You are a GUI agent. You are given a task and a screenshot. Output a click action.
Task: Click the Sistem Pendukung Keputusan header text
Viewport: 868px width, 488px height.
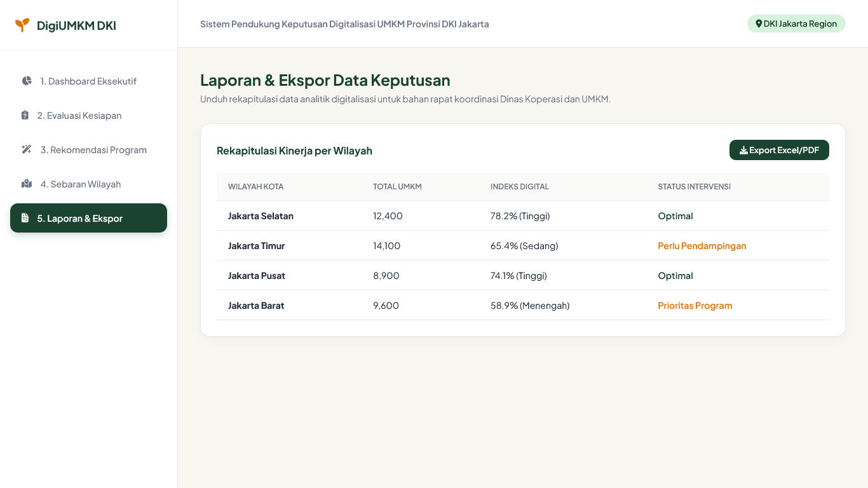[x=344, y=24]
